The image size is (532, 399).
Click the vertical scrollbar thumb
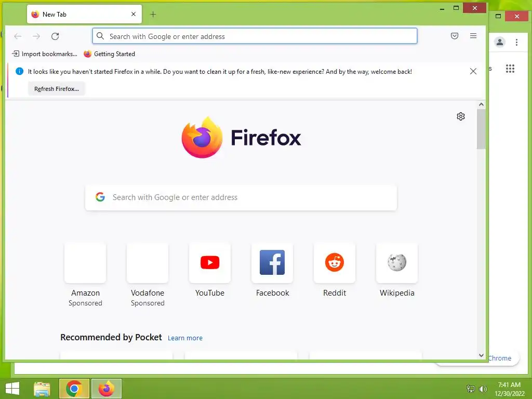tap(481, 129)
